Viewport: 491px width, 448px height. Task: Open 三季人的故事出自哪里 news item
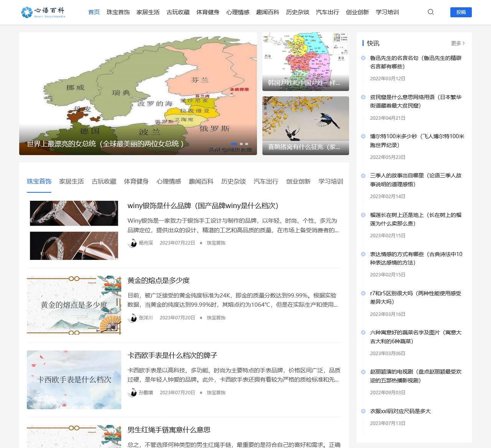pyautogui.click(x=416, y=180)
